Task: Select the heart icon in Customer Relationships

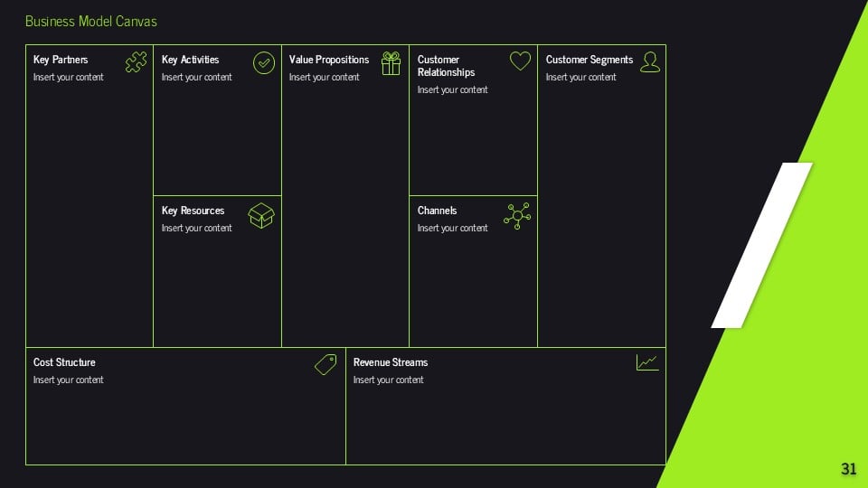Action: coord(520,61)
